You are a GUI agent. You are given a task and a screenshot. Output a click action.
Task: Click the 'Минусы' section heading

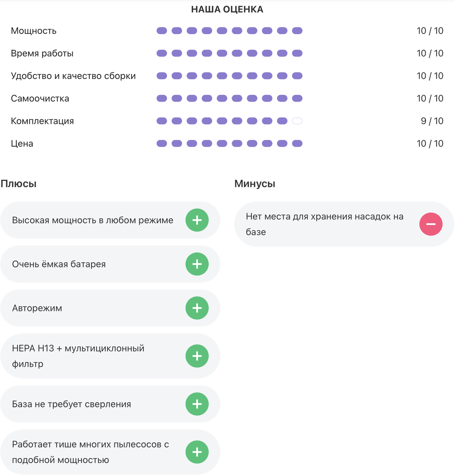click(255, 184)
